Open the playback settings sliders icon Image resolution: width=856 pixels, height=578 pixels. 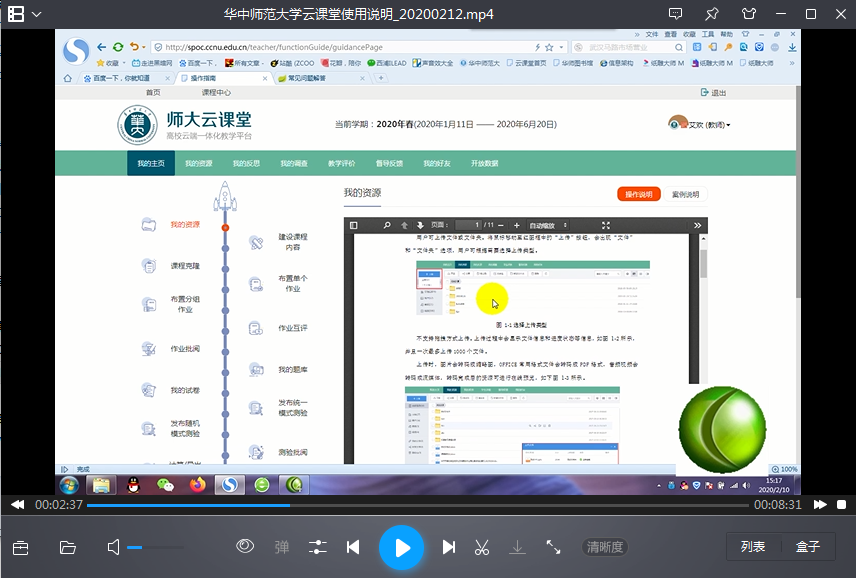point(318,547)
